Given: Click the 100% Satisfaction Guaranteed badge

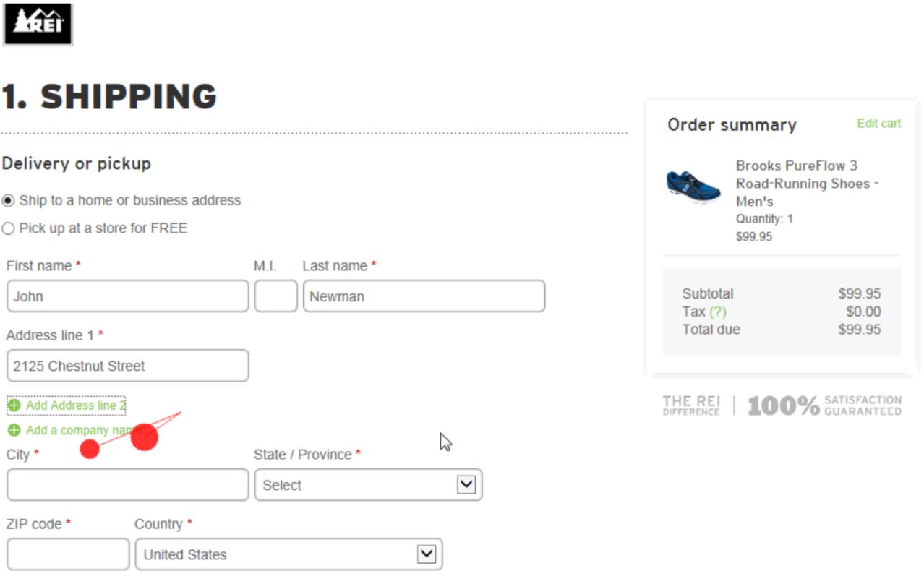Looking at the screenshot, I should pos(824,405).
